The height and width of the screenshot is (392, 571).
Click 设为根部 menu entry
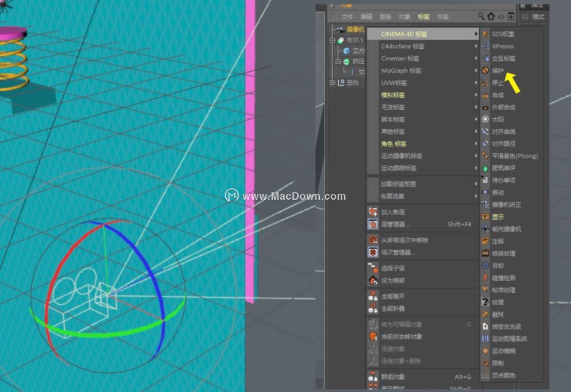(423, 281)
